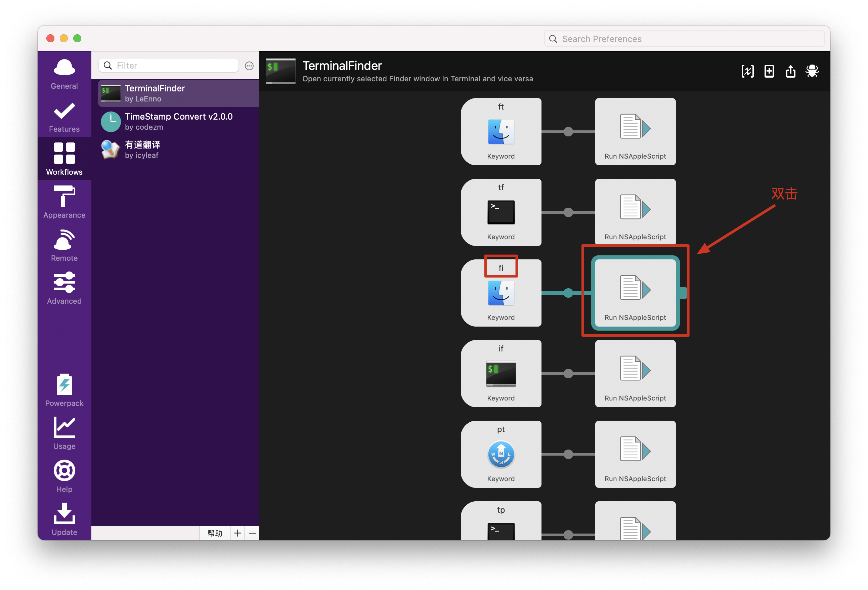This screenshot has height=590, width=868.
Task: Click the Search Preferences field
Action: pyautogui.click(x=684, y=39)
